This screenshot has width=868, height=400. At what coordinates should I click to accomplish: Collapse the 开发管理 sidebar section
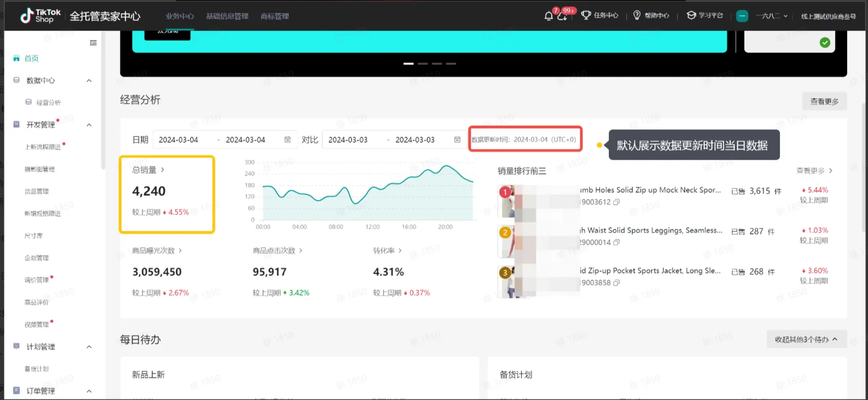pyautogui.click(x=89, y=125)
